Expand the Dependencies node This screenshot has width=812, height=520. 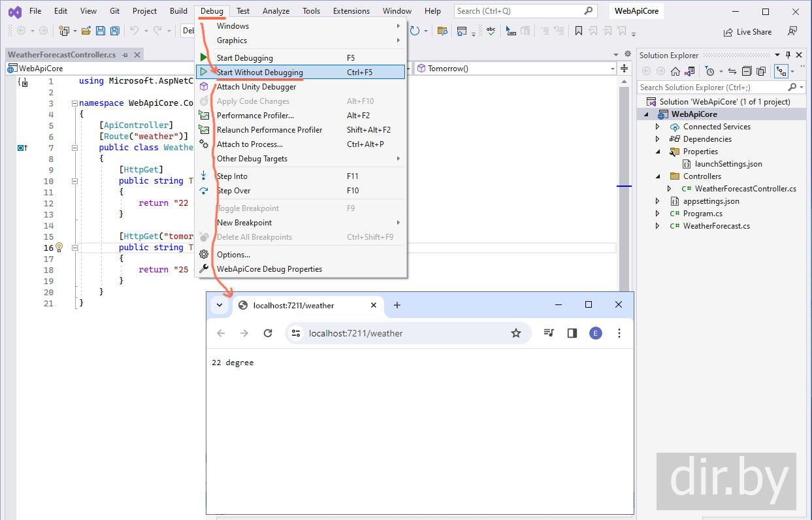tap(658, 139)
